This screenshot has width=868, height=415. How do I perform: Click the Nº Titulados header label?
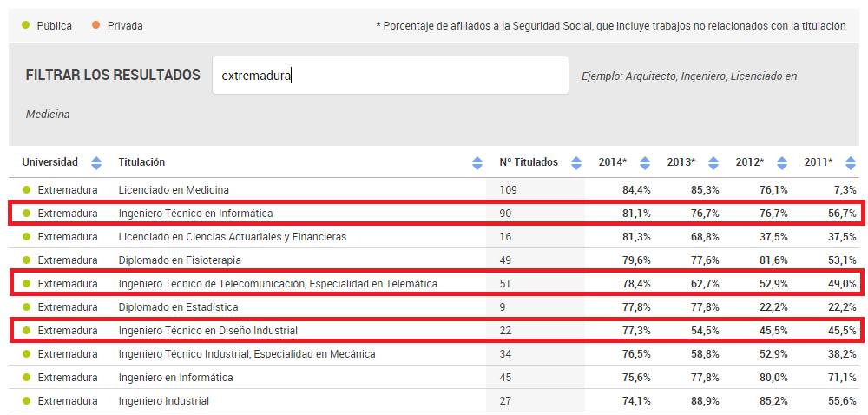pos(529,162)
